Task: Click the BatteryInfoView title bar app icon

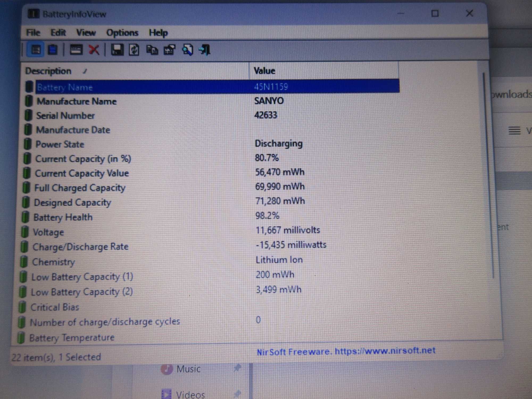Action: 34,14
